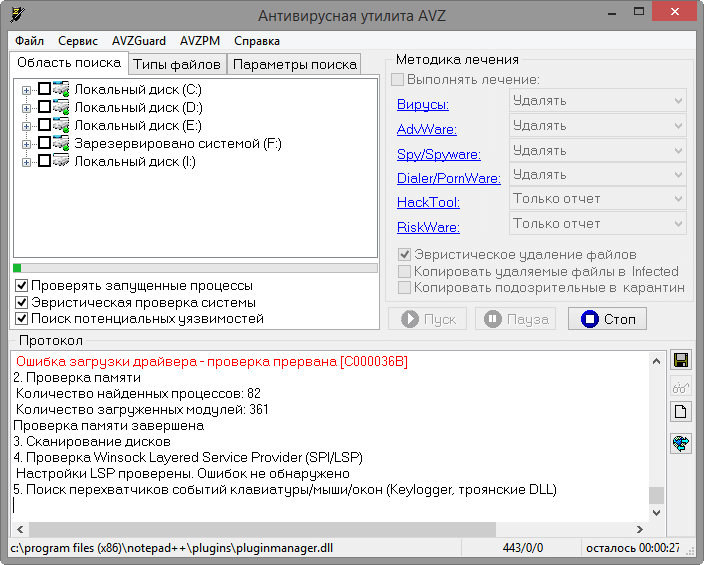This screenshot has width=704, height=565.
Task: Expand the Локальный диск (C:) tree node
Action: (x=26, y=90)
